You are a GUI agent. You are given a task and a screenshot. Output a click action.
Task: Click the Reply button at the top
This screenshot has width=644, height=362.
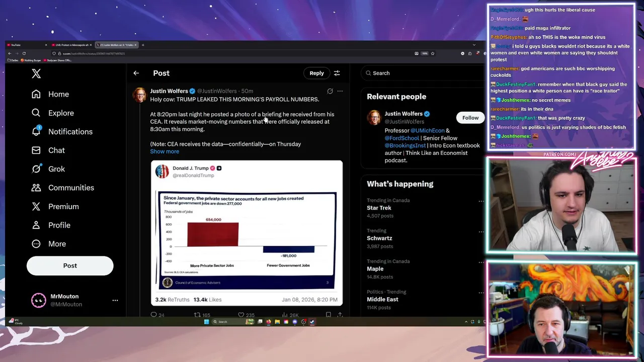pyautogui.click(x=316, y=73)
